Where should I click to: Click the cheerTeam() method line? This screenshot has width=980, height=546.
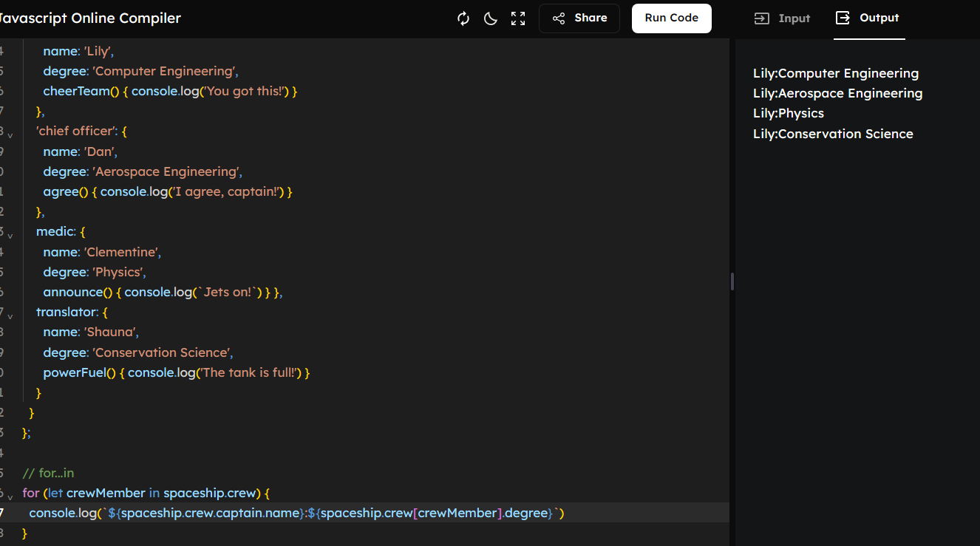pyautogui.click(x=170, y=91)
